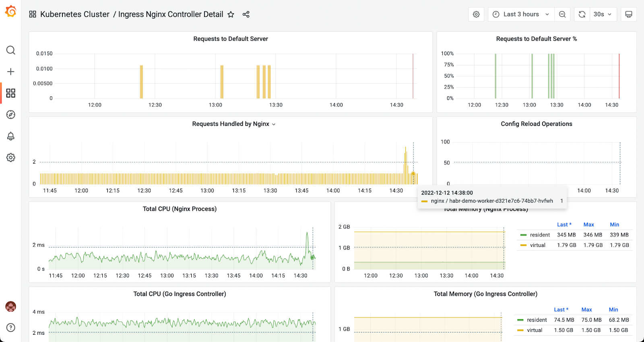Click the yellow virtual swatch in Go memory legend
Viewport: 644px width, 342px height.
click(520, 330)
